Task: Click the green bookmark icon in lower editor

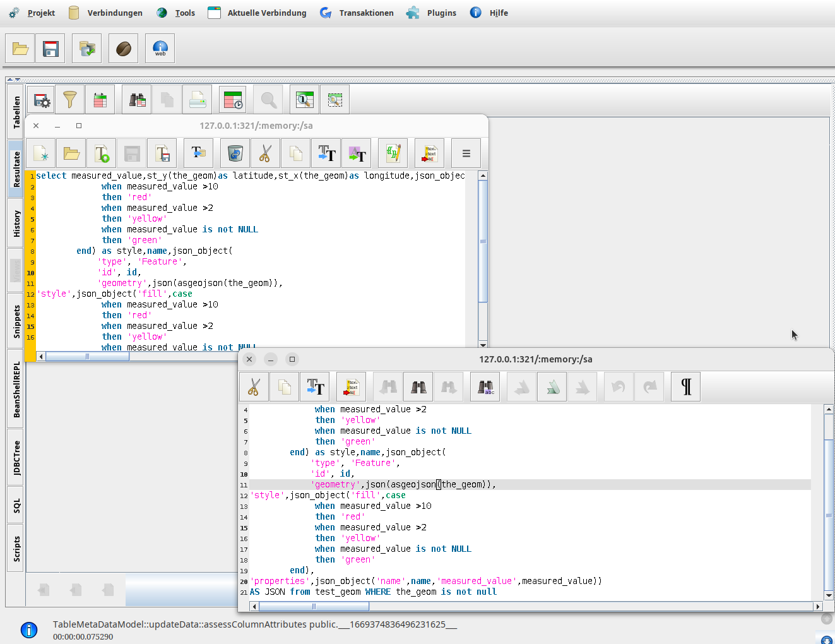Action: coord(552,386)
